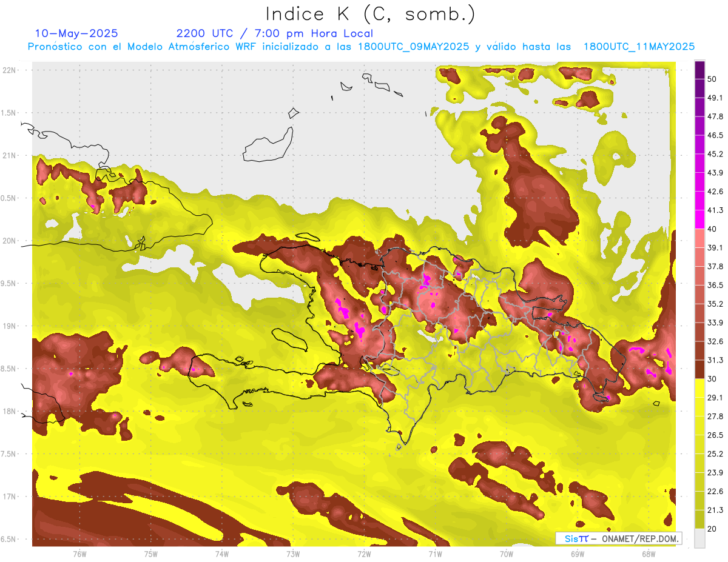The width and height of the screenshot is (728, 562).
Task: Click the '68W' longitude label
Action: click(x=648, y=554)
